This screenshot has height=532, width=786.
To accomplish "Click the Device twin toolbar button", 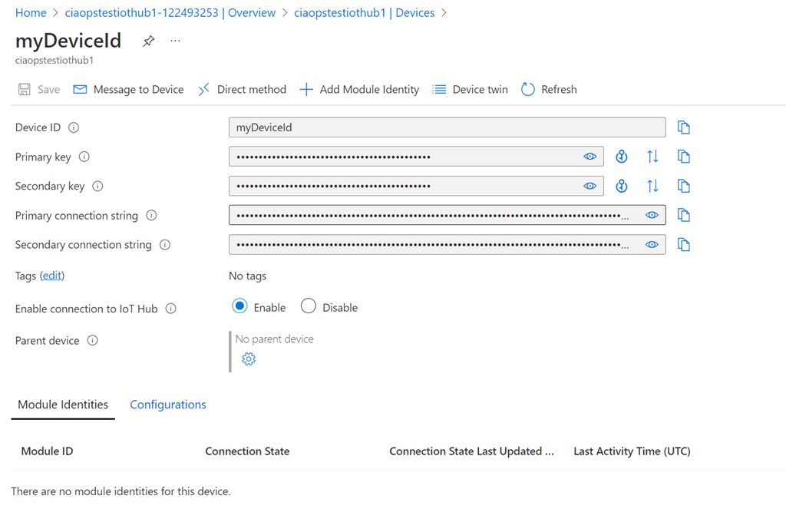I will (x=470, y=90).
